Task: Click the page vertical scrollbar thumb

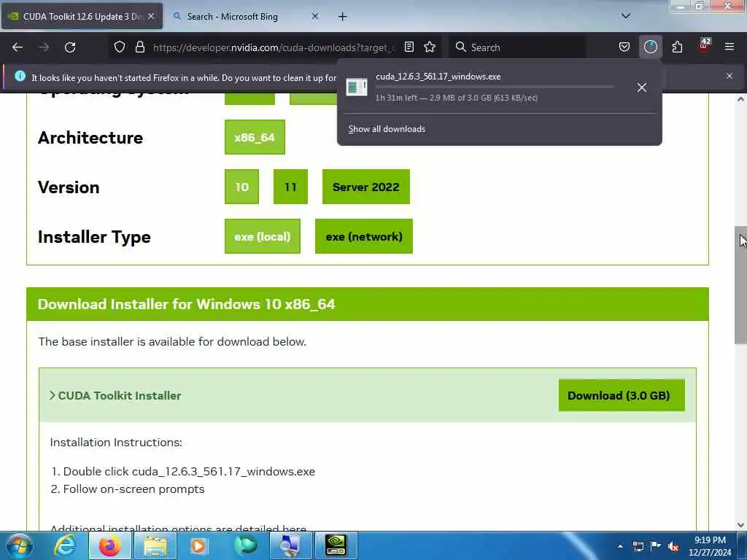Action: click(x=740, y=285)
